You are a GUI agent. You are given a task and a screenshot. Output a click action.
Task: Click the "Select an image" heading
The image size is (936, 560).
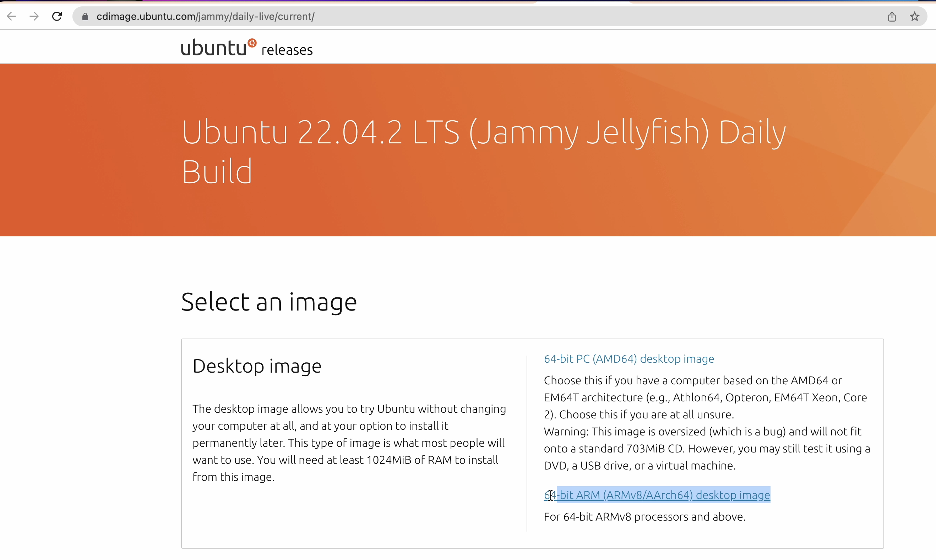click(x=269, y=302)
